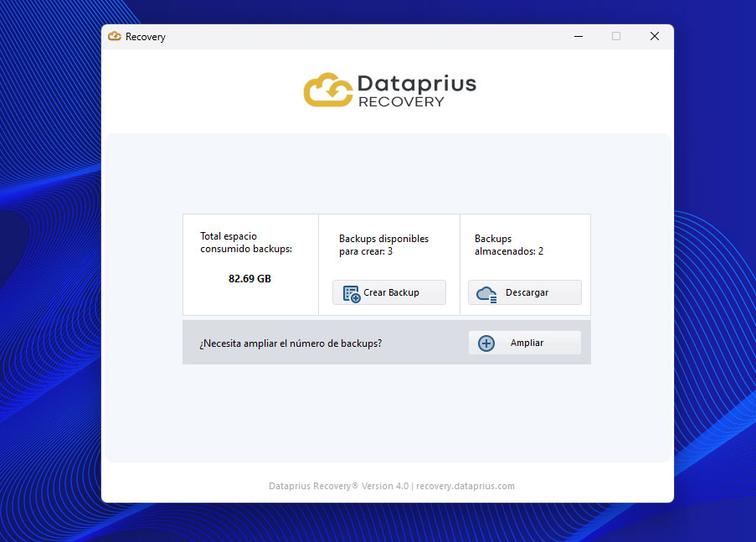Click the Crear Backup button

click(389, 292)
